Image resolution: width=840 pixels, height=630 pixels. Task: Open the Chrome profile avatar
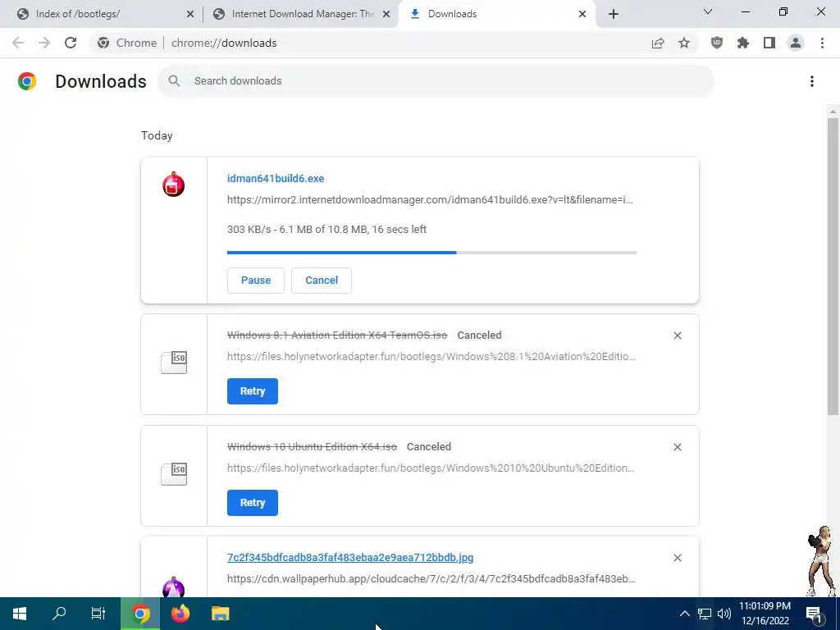[x=796, y=43]
